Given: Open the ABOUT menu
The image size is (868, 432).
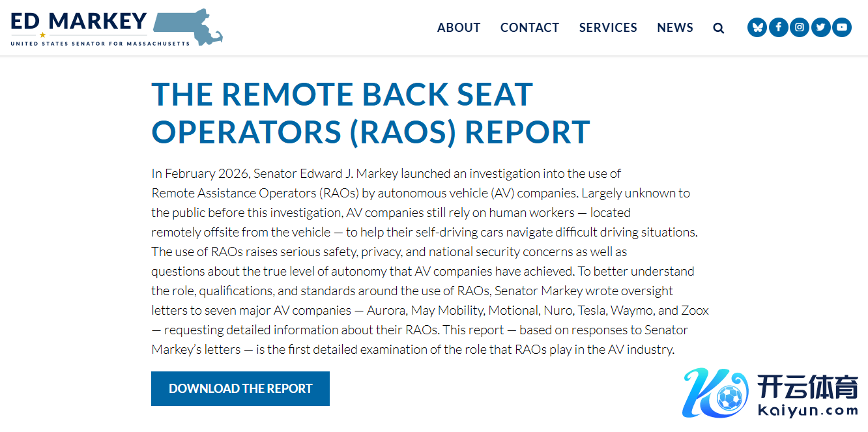Looking at the screenshot, I should tap(459, 27).
